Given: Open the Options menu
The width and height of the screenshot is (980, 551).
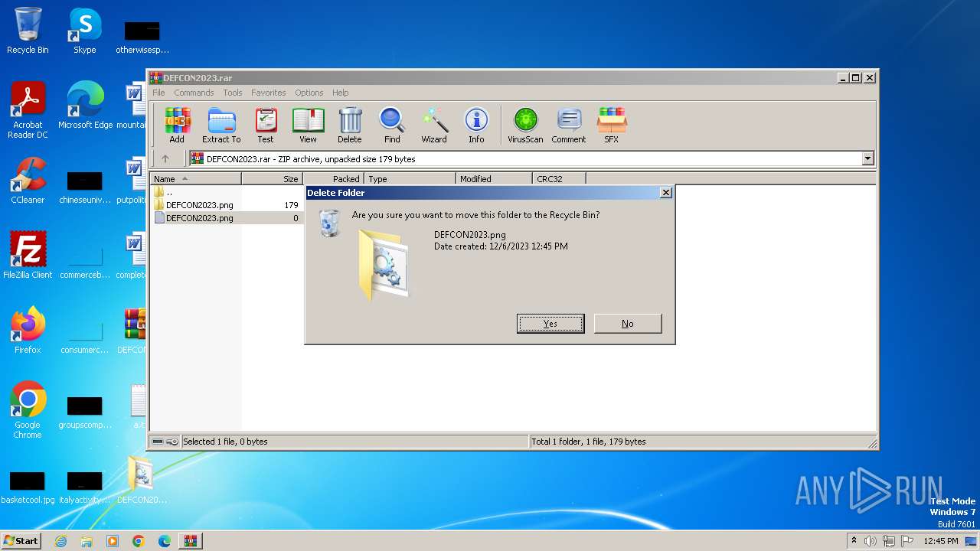Looking at the screenshot, I should [309, 93].
